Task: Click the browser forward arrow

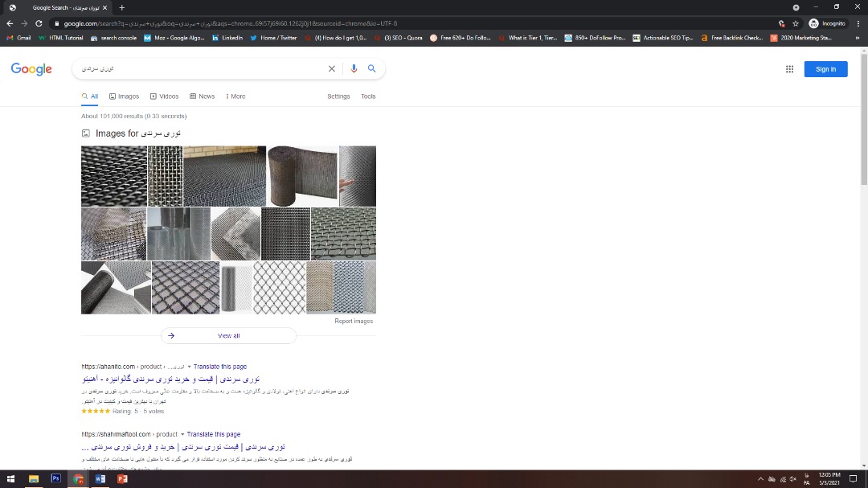Action: pyautogui.click(x=24, y=23)
